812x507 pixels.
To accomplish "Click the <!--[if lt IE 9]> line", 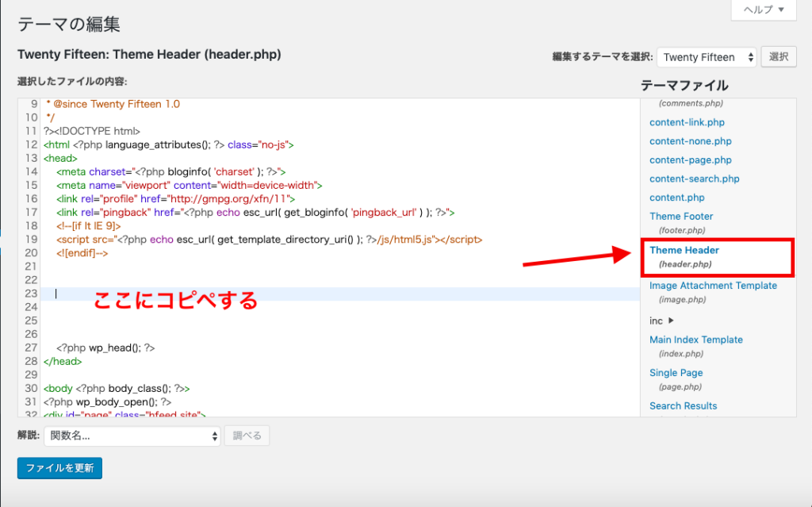I will click(x=89, y=226).
